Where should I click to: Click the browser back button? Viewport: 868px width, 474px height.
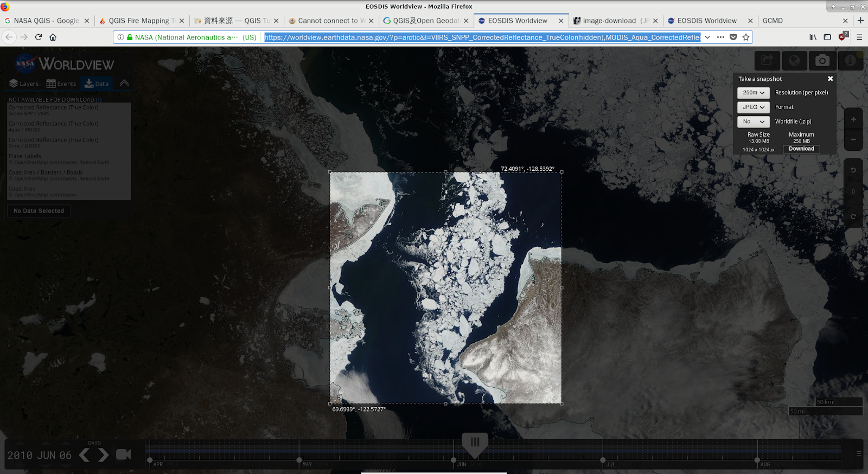(x=10, y=37)
